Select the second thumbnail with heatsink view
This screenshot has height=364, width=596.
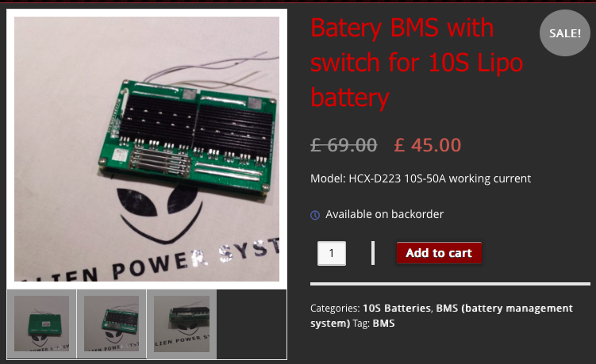point(112,324)
